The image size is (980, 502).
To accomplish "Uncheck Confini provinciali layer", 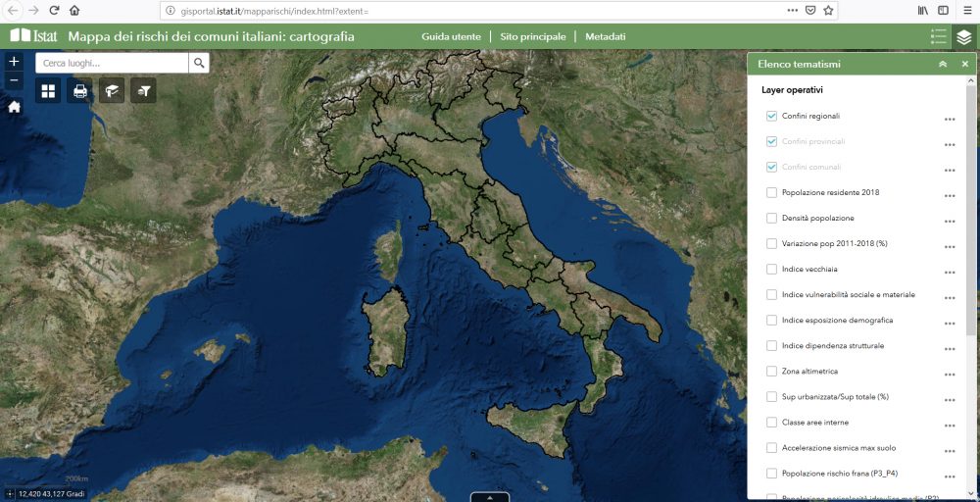I will pos(771,141).
